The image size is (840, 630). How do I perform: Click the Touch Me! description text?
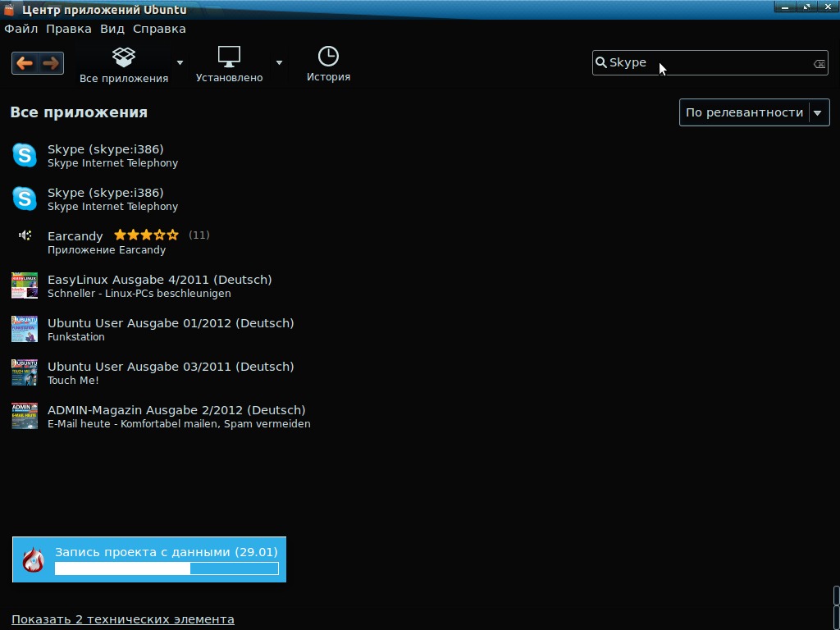click(x=73, y=381)
